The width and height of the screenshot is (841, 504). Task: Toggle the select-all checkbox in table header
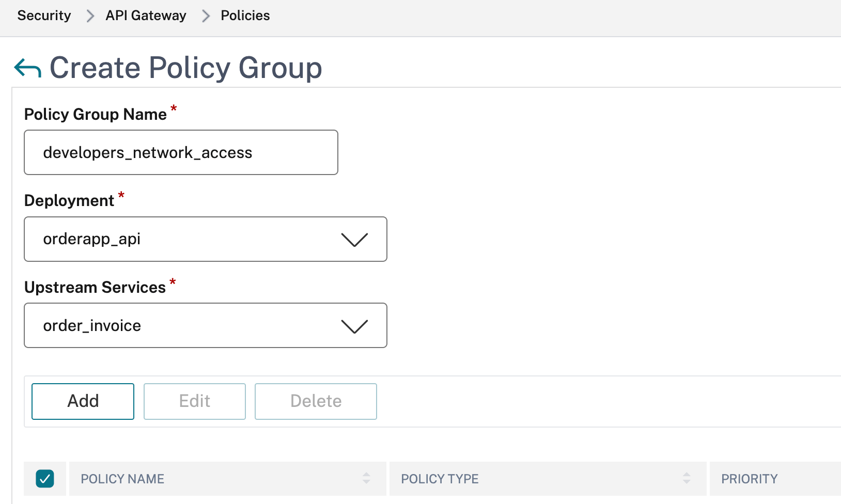[x=45, y=479]
